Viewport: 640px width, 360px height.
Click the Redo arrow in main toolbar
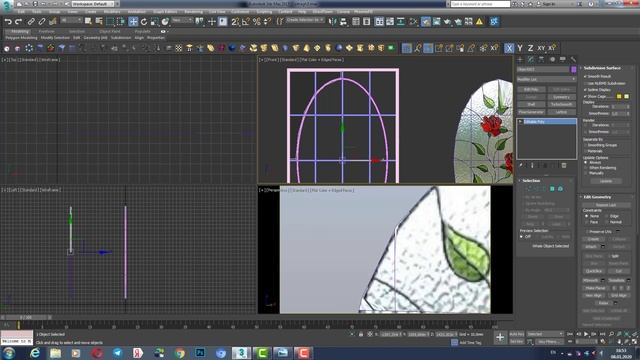click(18, 22)
